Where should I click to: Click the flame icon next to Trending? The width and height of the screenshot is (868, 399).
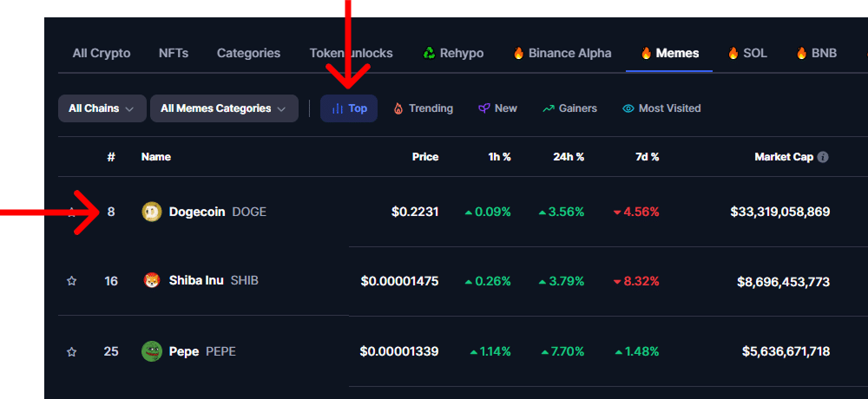(398, 108)
